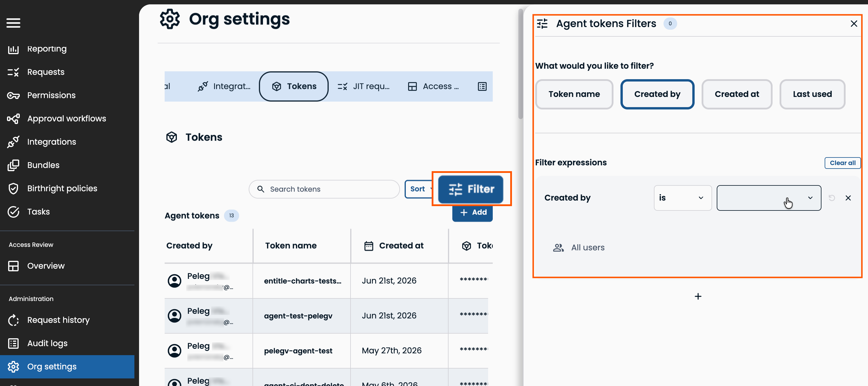This screenshot has width=868, height=386.
Task: Click the entitle-charts-tests token name
Action: [x=303, y=281]
